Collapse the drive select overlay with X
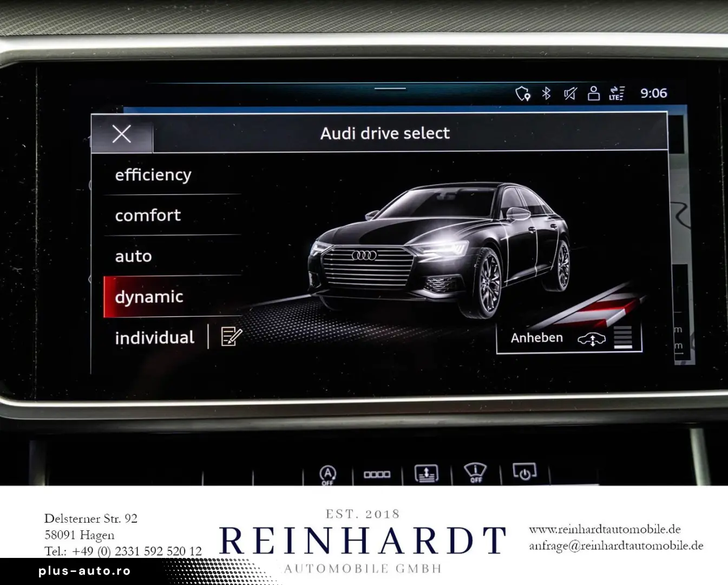This screenshot has width=728, height=585. pos(121,134)
